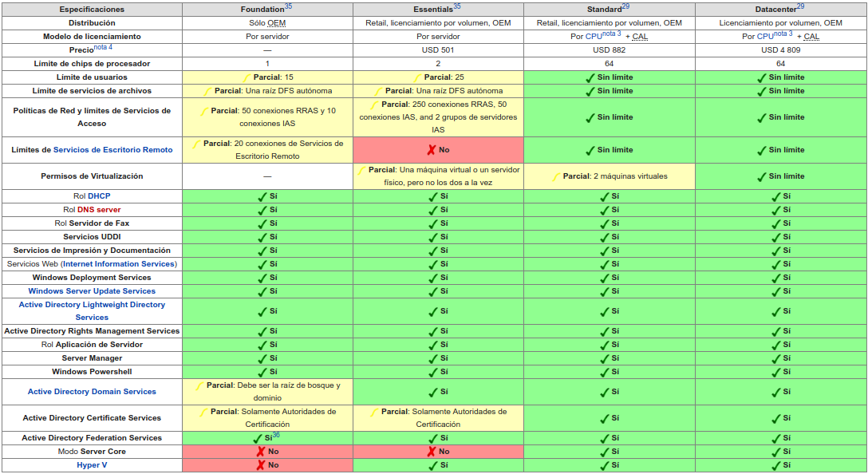Viewport: 868px width, 474px height.
Task: Open the Internet Information Services link
Action: (x=119, y=264)
